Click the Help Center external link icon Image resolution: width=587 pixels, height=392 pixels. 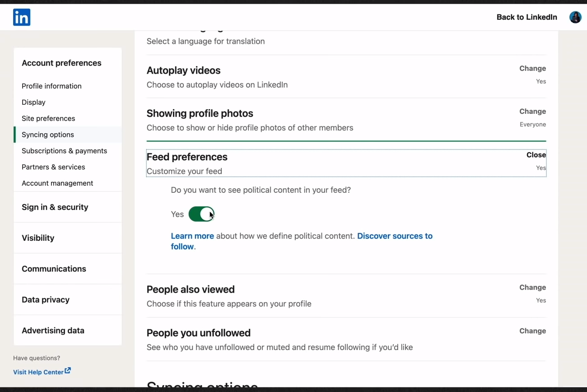tap(68, 371)
